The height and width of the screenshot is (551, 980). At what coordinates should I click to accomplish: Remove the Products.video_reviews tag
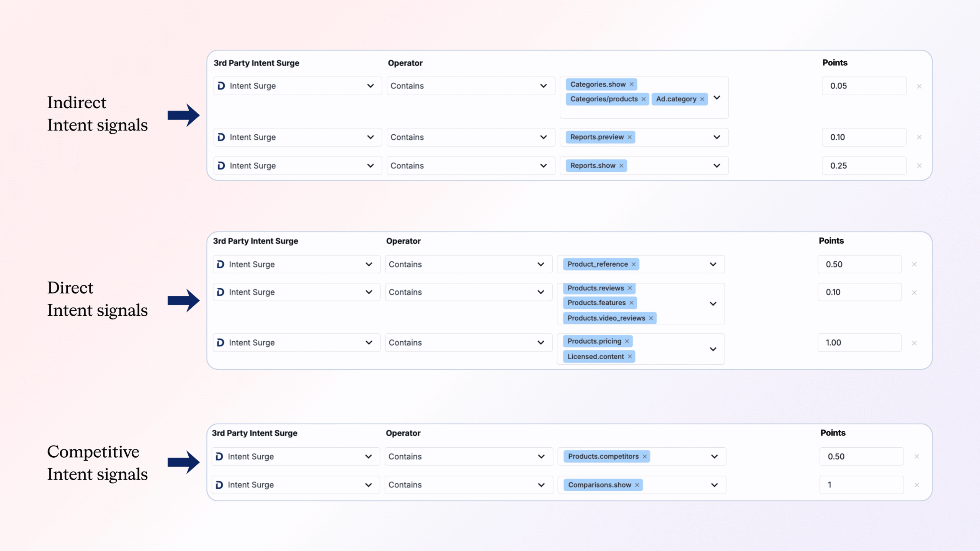pyautogui.click(x=651, y=318)
